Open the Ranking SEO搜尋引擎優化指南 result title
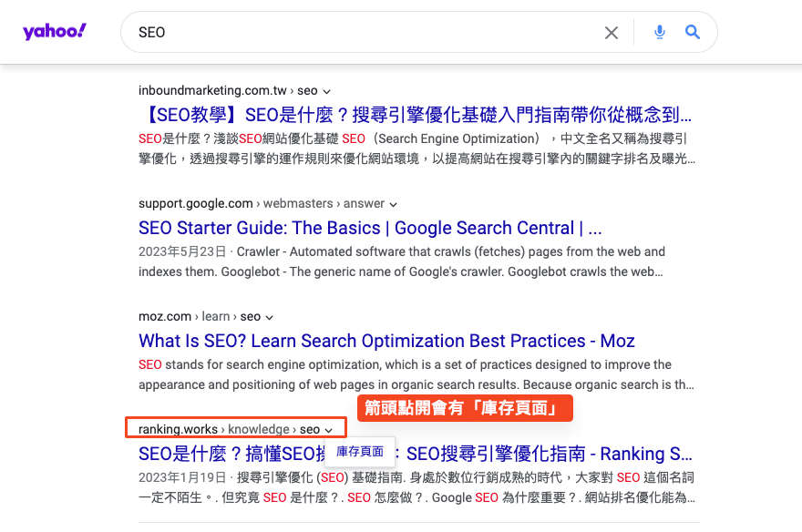 pyautogui.click(x=547, y=454)
